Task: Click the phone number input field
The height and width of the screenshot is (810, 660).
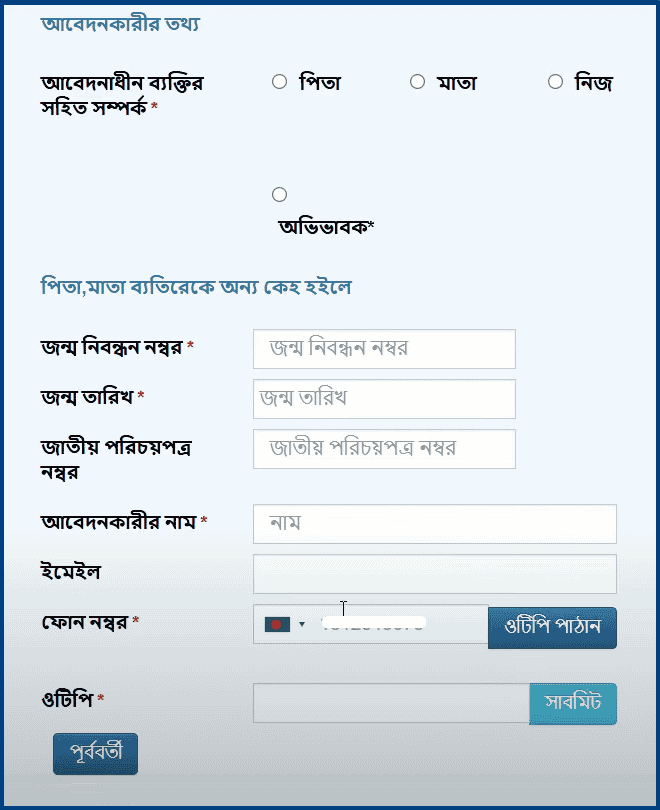Action: [400, 623]
